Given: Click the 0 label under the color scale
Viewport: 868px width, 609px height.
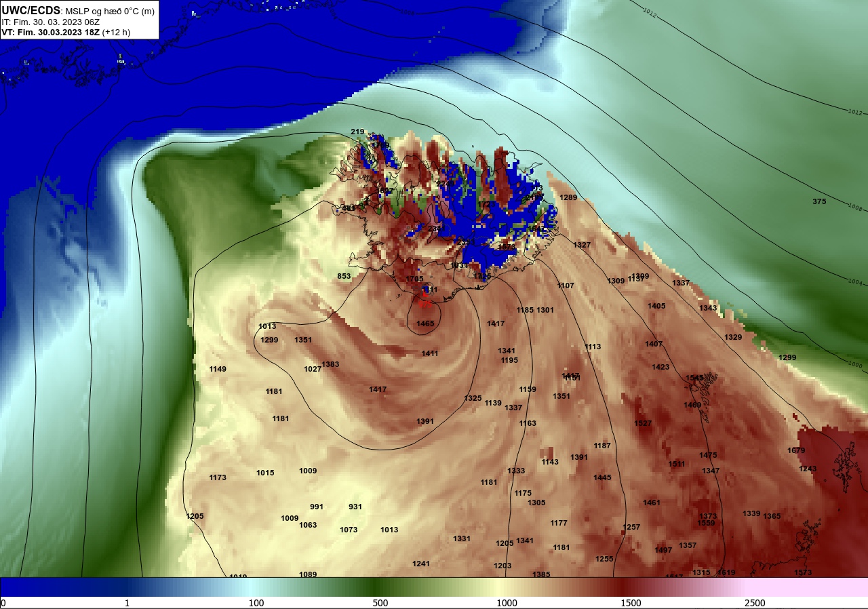Looking at the screenshot, I should tap(3, 603).
